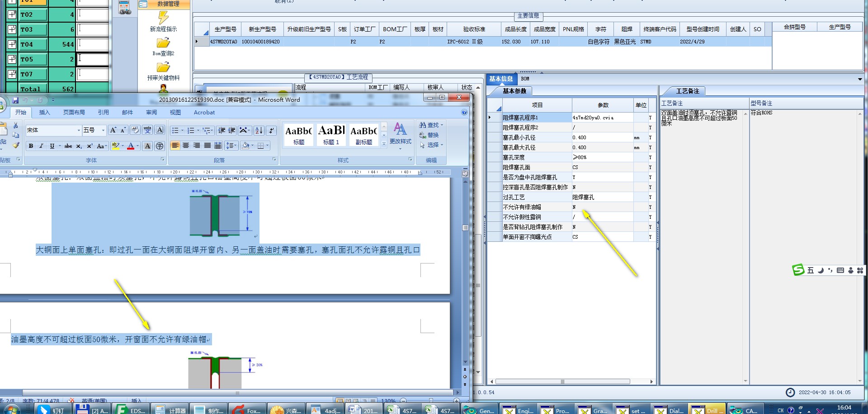The width and height of the screenshot is (868, 414).
Task: Click the Character Shading icon
Action: 147,146
